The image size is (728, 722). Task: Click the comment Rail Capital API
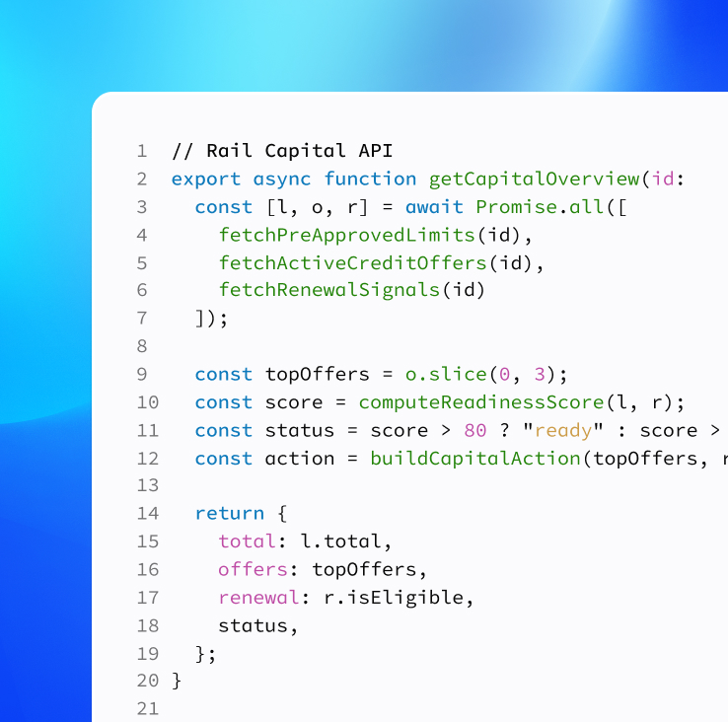(282, 151)
